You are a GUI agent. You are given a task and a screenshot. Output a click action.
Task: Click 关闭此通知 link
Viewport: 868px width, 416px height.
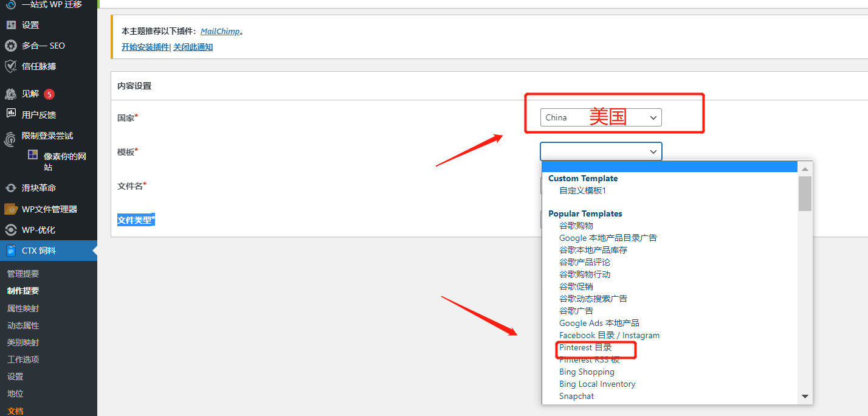tap(193, 47)
